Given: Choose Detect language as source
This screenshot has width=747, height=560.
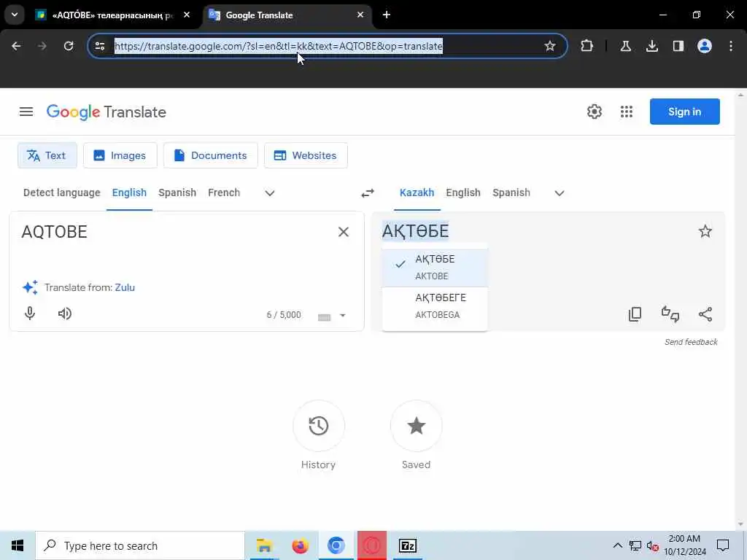Looking at the screenshot, I should coord(62,192).
